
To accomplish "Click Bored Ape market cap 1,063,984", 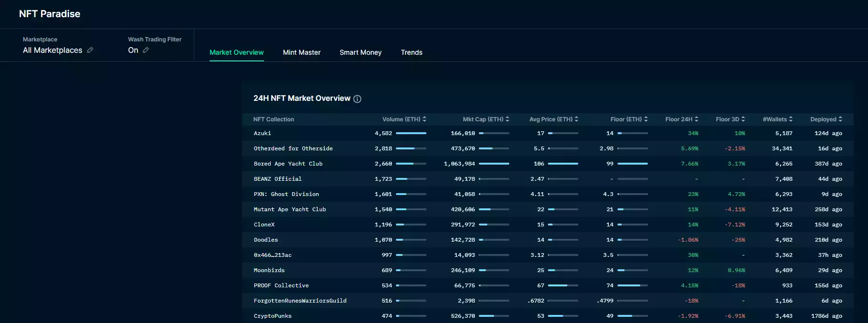I will pyautogui.click(x=459, y=164).
